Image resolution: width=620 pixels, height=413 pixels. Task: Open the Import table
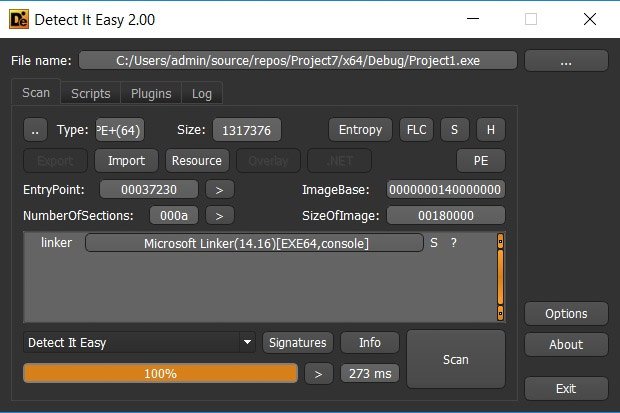point(127,161)
